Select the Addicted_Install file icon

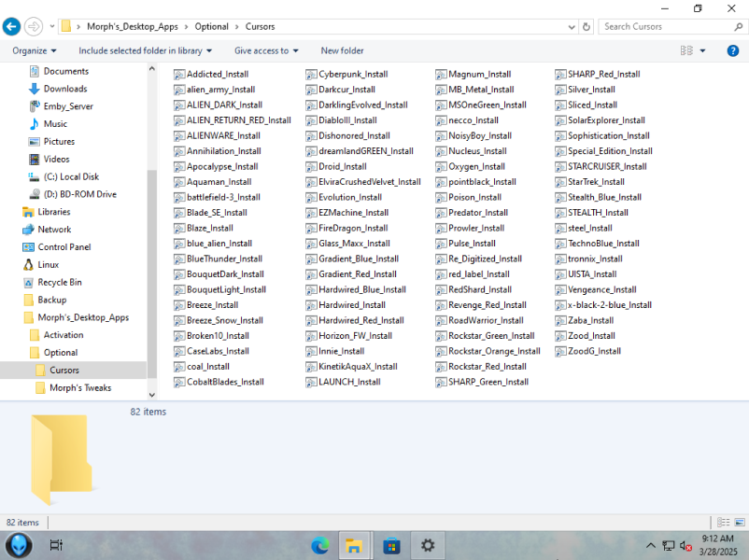tap(179, 75)
